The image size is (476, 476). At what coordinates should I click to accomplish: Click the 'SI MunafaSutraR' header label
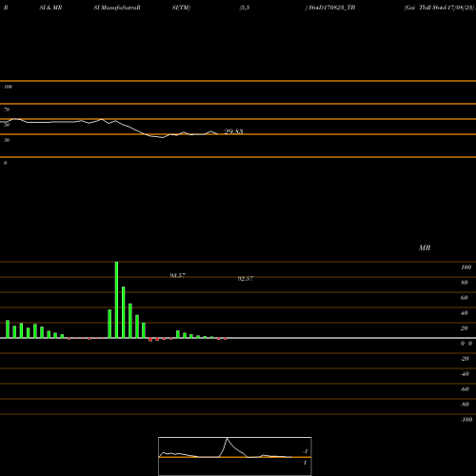click(x=117, y=8)
